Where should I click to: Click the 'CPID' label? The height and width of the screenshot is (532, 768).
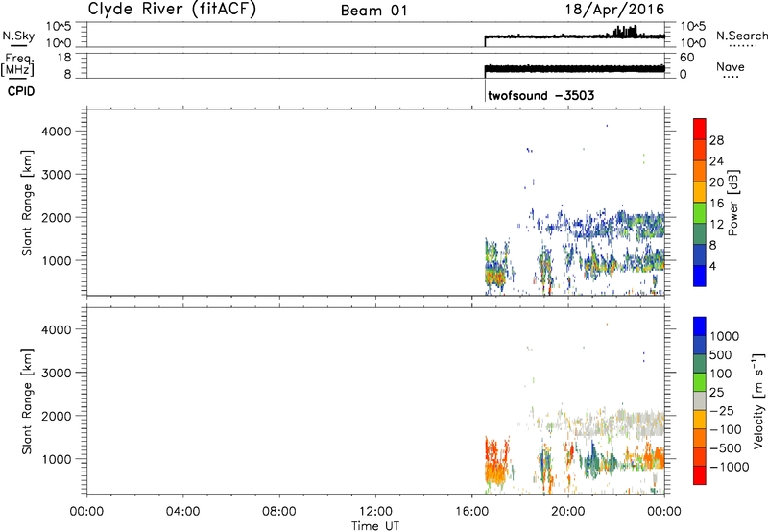point(21,91)
